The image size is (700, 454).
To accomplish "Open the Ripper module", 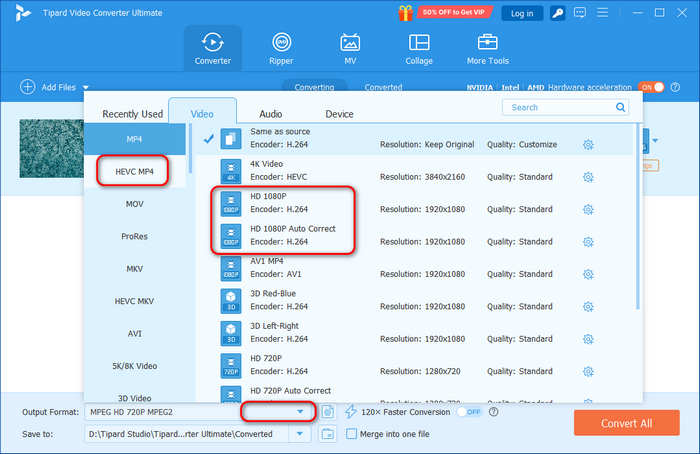I will coord(281,48).
